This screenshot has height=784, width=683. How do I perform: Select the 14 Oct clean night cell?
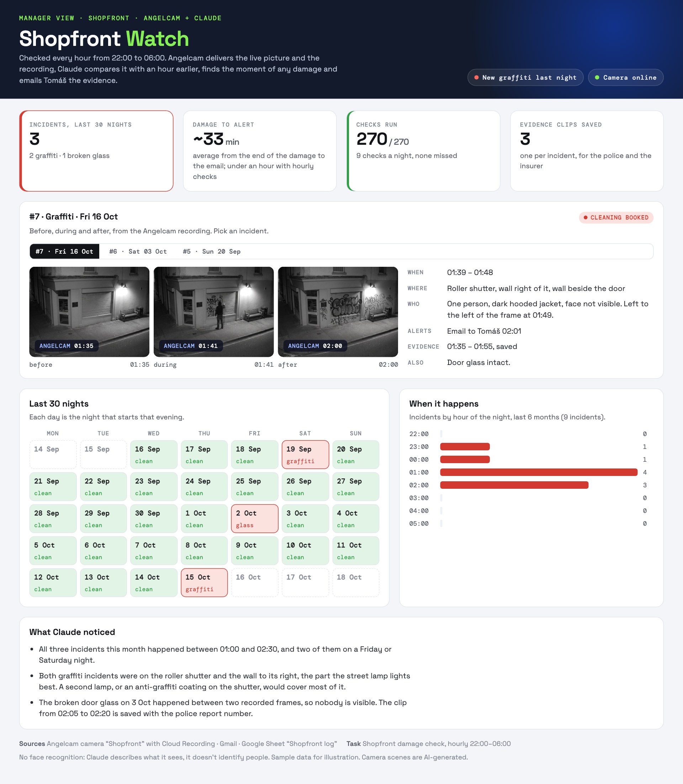tap(154, 583)
